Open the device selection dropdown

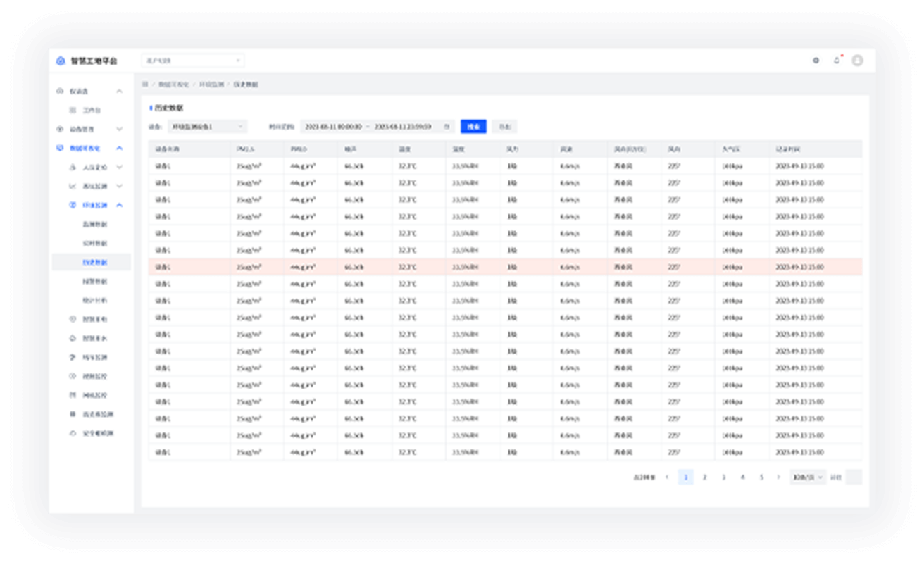pos(208,127)
